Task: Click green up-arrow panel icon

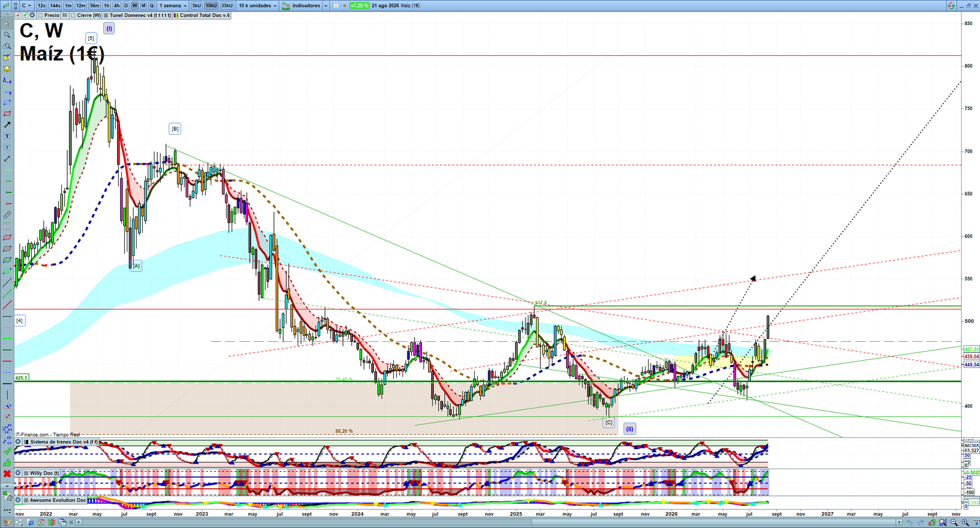Action: point(25,15)
